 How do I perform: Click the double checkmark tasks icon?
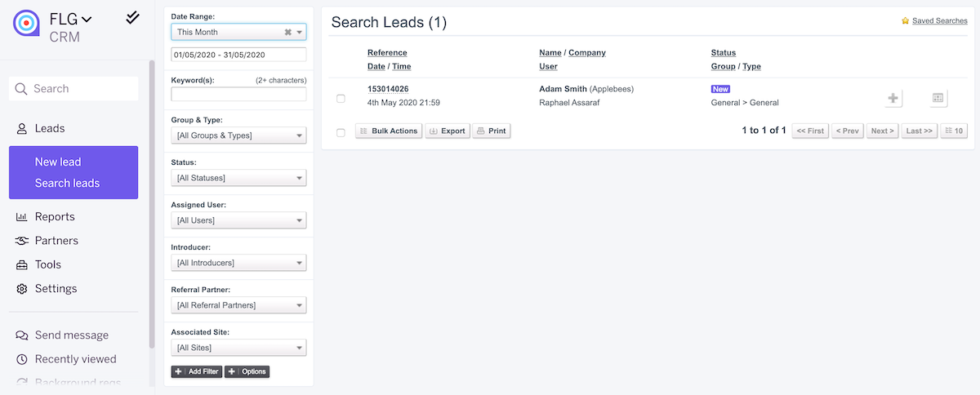click(132, 17)
